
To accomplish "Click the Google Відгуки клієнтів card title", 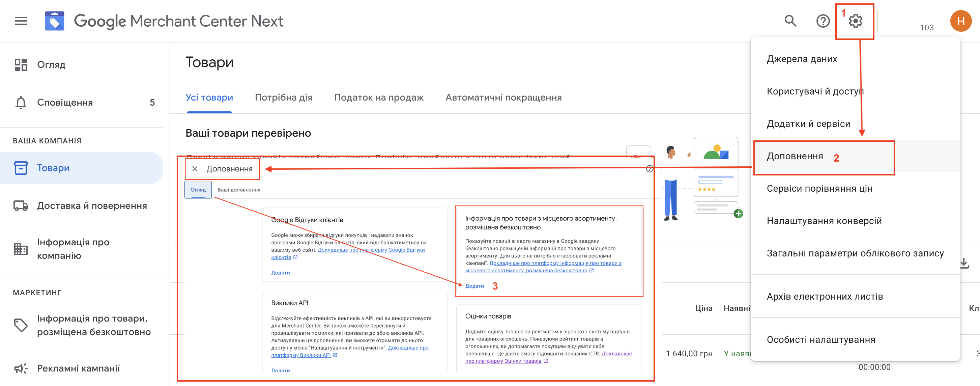I will (x=307, y=220).
